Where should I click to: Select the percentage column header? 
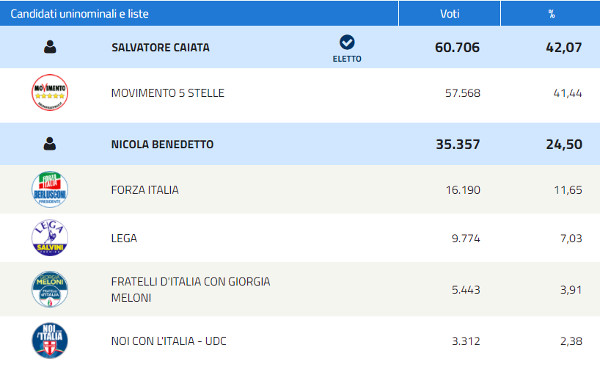point(551,14)
